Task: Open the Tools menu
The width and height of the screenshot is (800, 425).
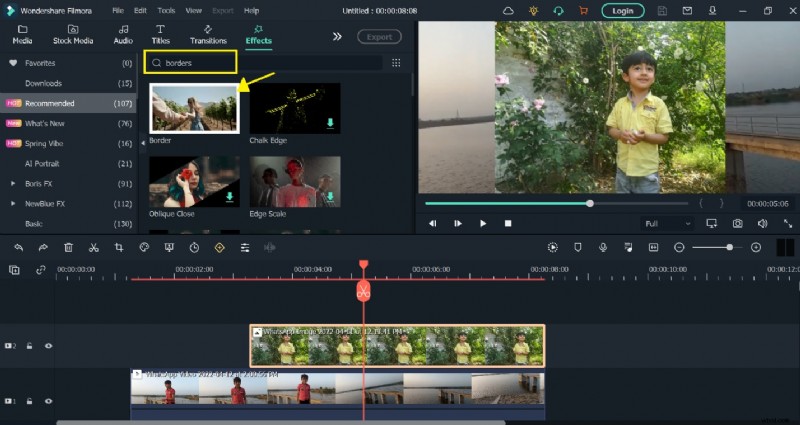Action: click(166, 11)
